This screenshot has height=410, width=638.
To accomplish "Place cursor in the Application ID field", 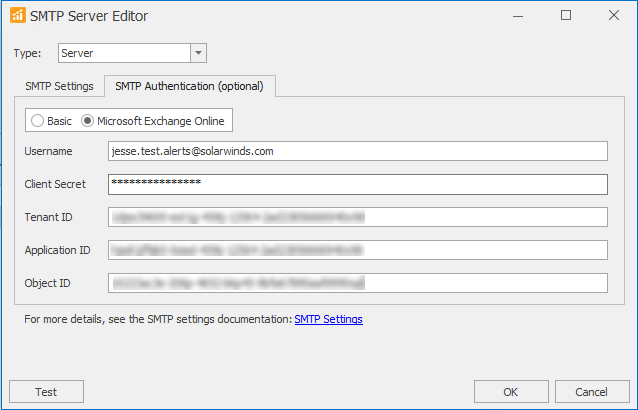I will pos(357,250).
